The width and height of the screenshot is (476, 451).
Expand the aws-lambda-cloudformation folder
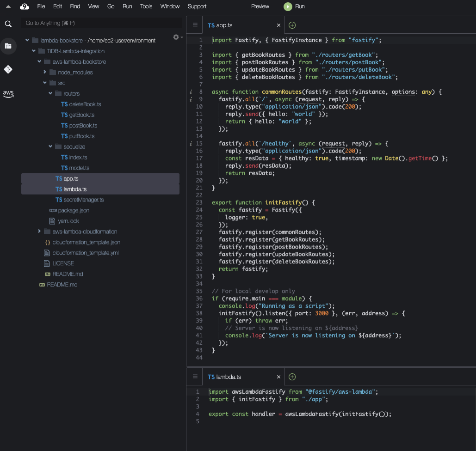pos(39,231)
